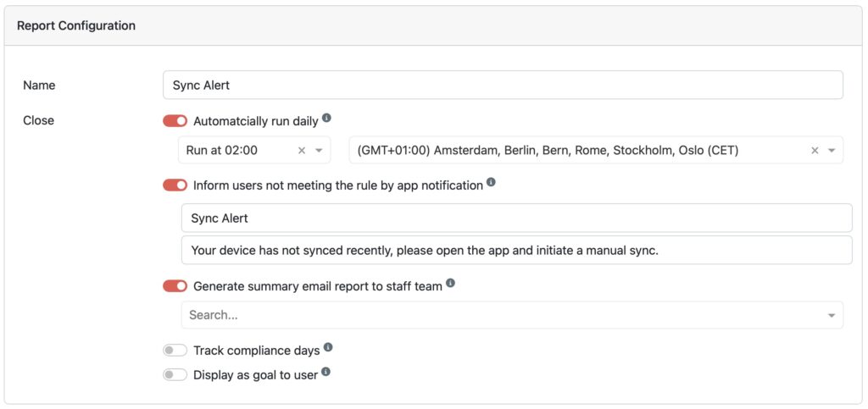Click info icon next to Display as goal

325,372
